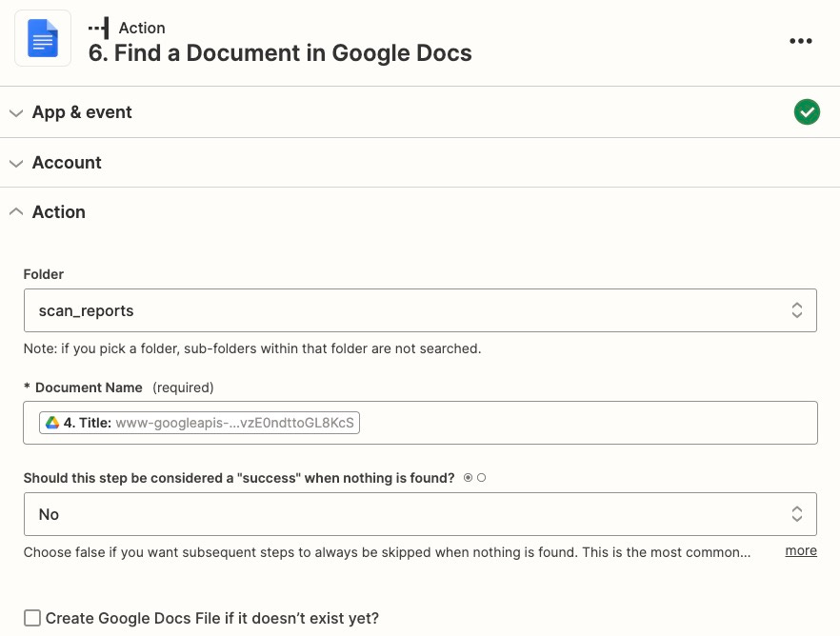This screenshot has width=840, height=636.
Task: Click the green checkmark status icon
Action: [807, 112]
